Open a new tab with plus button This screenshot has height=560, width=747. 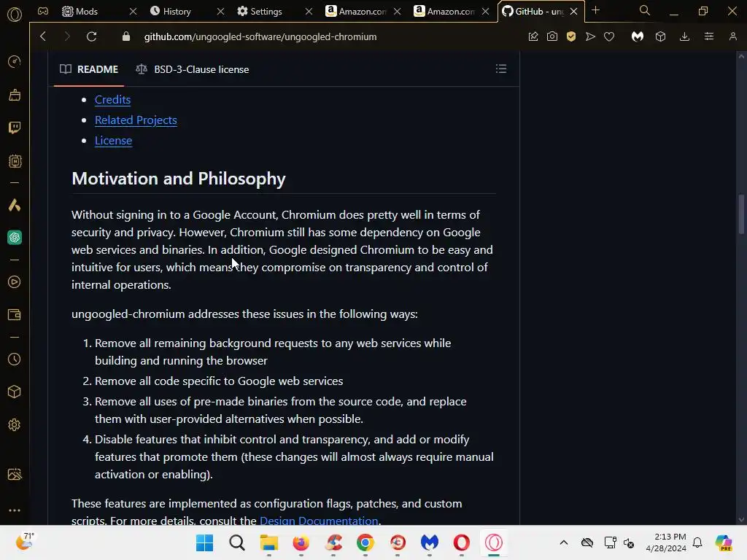[x=595, y=10]
